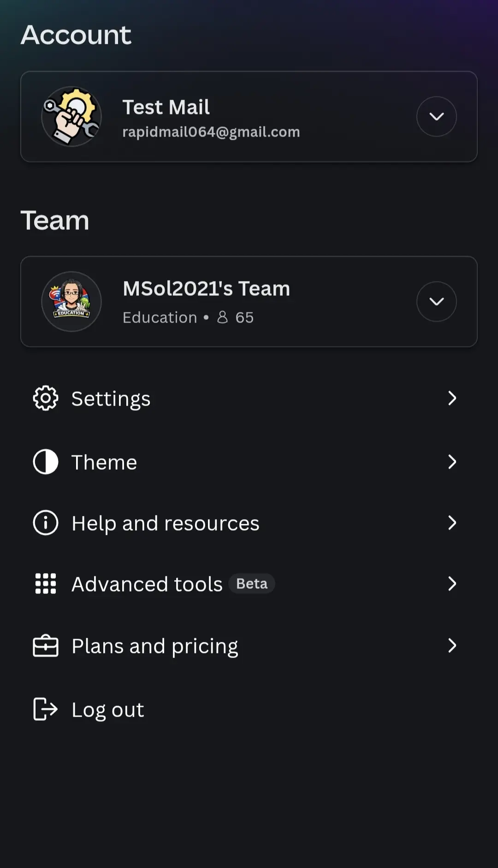Expand the Test Mail account dropdown

tap(437, 116)
